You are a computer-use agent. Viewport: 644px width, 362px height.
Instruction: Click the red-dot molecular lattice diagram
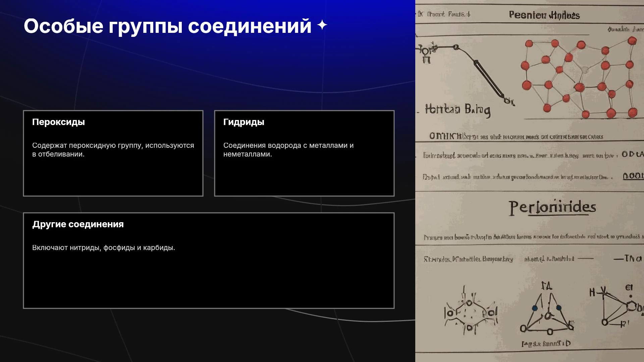(579, 78)
